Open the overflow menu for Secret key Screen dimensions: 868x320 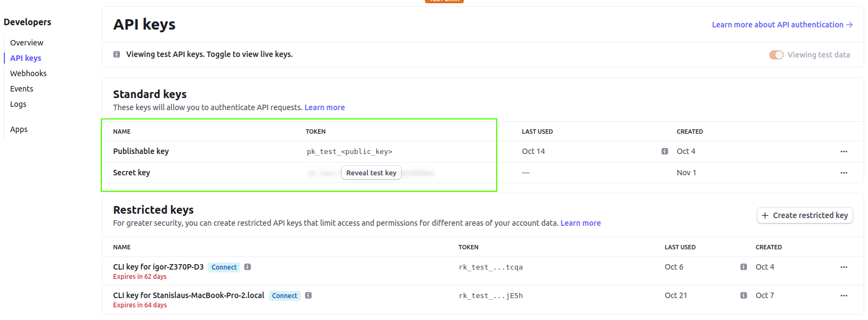pyautogui.click(x=844, y=173)
